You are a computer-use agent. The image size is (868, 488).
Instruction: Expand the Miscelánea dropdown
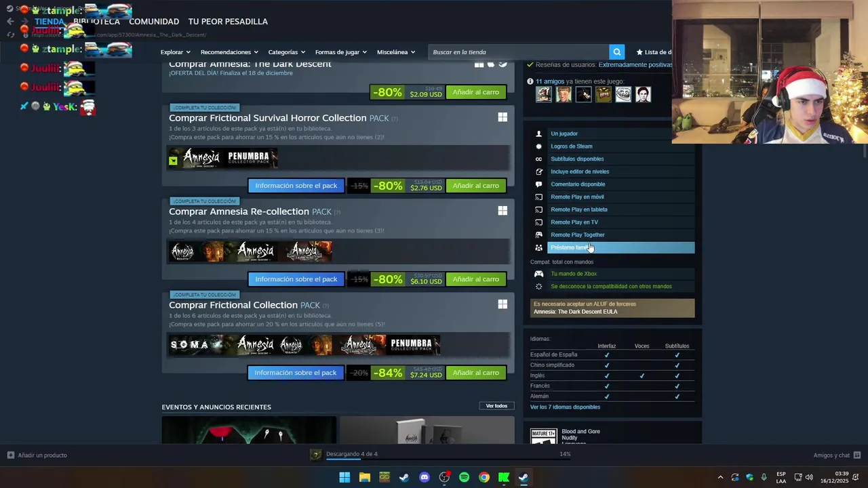[x=396, y=52]
